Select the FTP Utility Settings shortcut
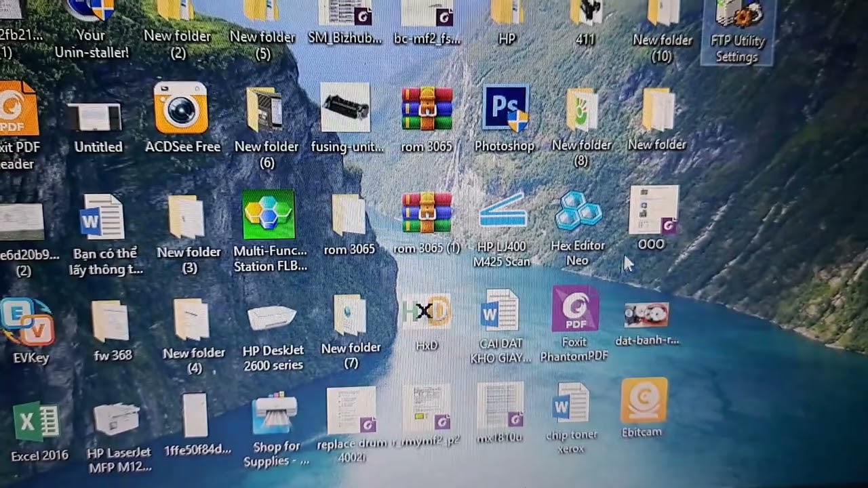The image size is (868, 488). point(738,32)
